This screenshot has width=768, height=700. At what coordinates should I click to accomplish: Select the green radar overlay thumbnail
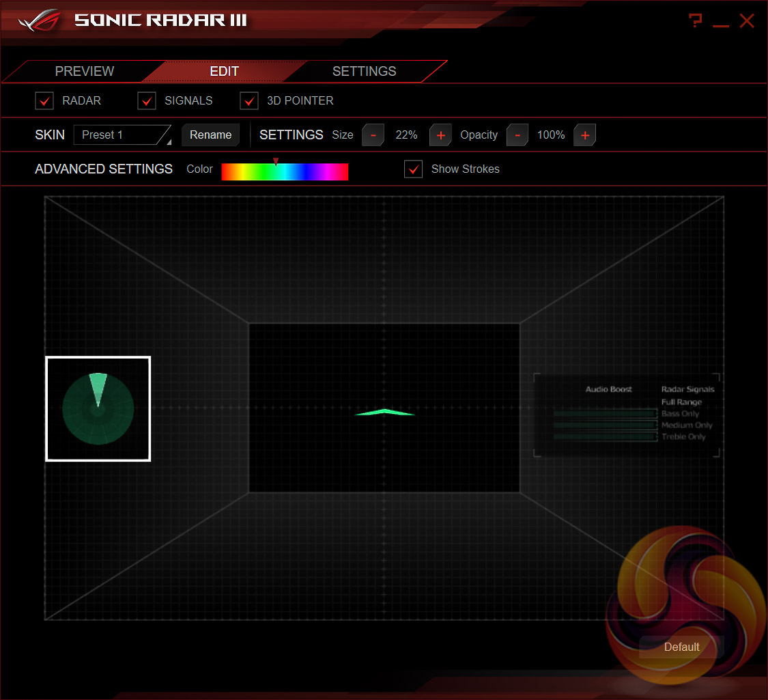click(x=98, y=409)
